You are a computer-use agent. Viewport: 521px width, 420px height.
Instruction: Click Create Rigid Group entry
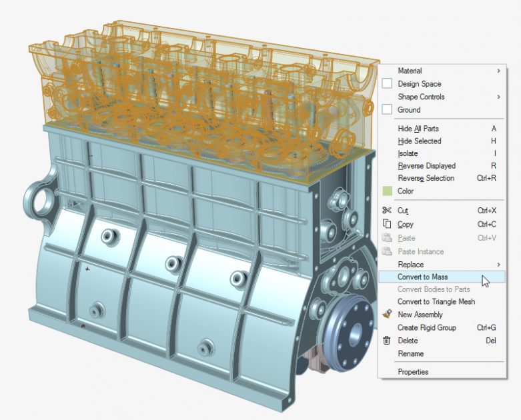point(426,327)
